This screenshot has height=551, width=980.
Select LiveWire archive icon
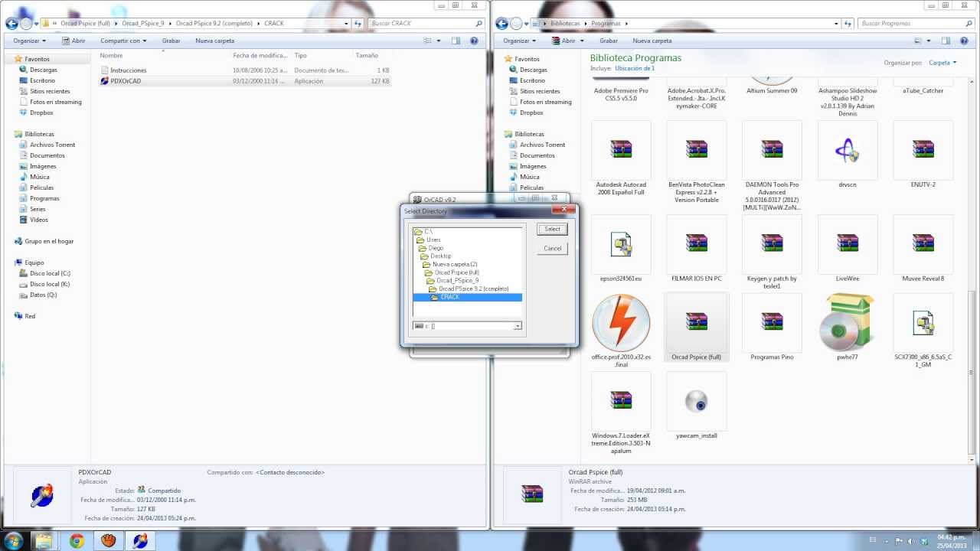[847, 249]
